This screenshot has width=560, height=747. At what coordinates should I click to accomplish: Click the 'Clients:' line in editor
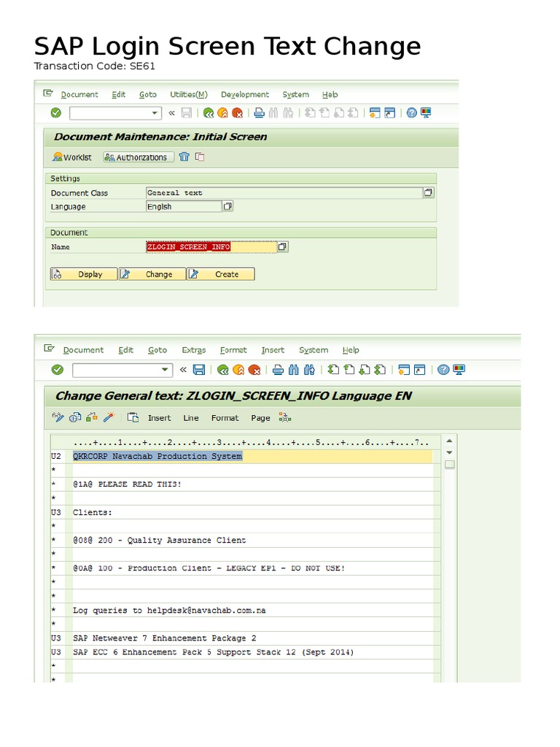point(252,513)
